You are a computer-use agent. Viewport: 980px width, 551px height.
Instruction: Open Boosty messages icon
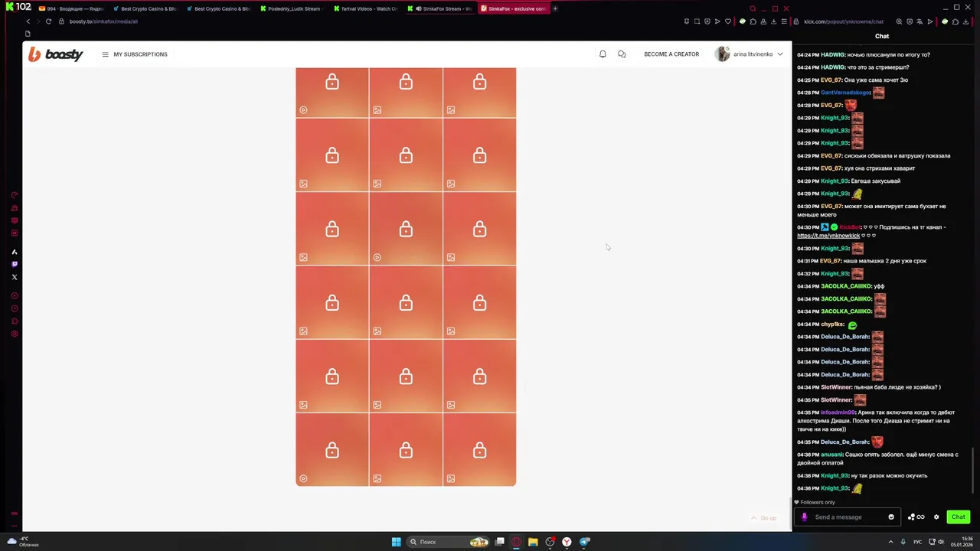coord(622,54)
